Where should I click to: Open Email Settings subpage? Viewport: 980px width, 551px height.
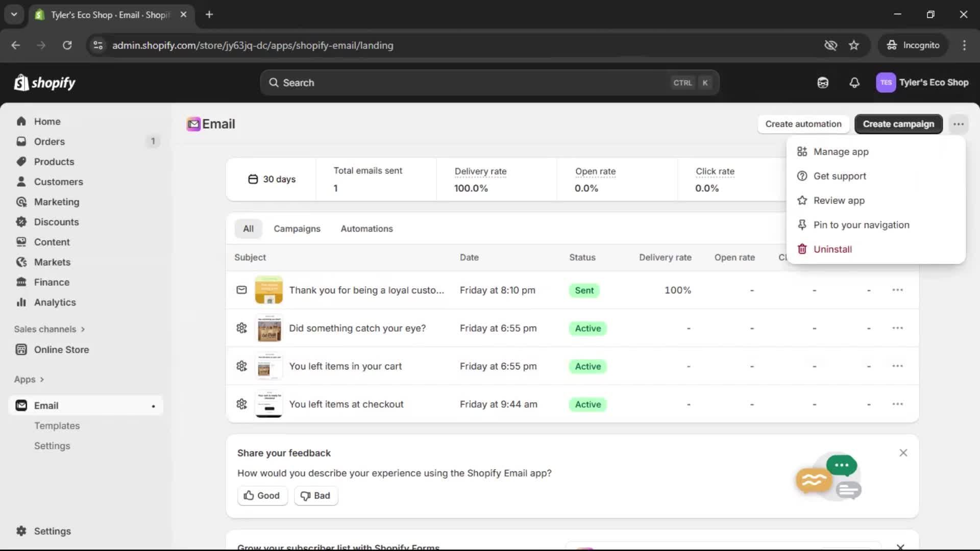pyautogui.click(x=52, y=446)
